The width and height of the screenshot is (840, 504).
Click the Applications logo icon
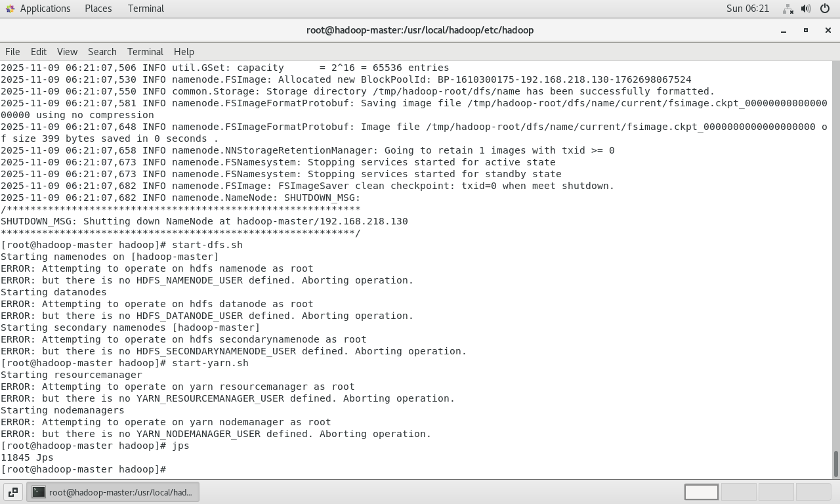pos(10,9)
